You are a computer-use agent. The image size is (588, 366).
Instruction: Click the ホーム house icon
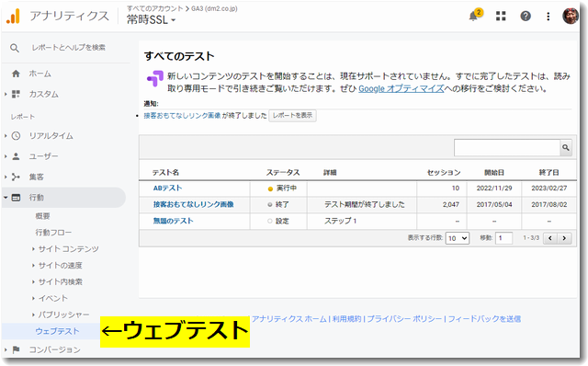click(16, 74)
